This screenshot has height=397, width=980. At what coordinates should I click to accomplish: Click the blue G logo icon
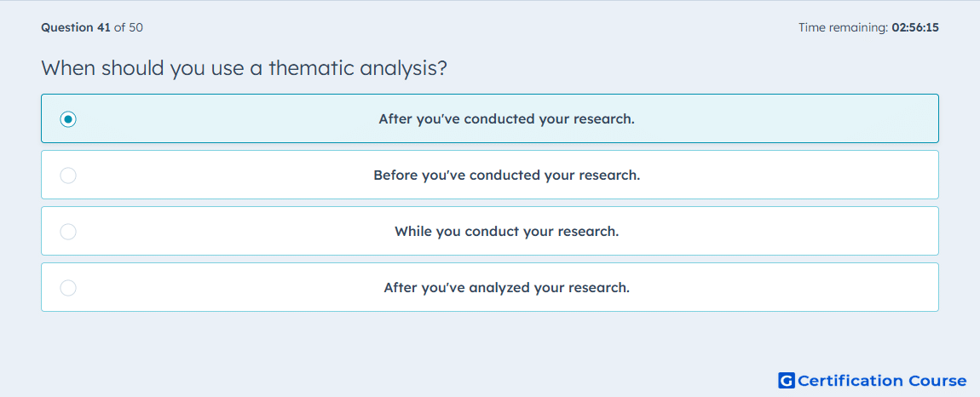tap(787, 380)
